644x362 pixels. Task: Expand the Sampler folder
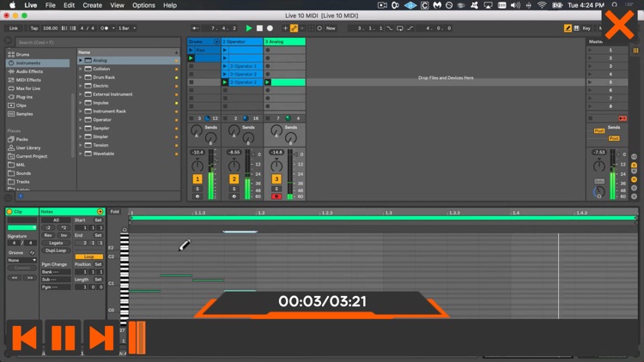coord(81,128)
